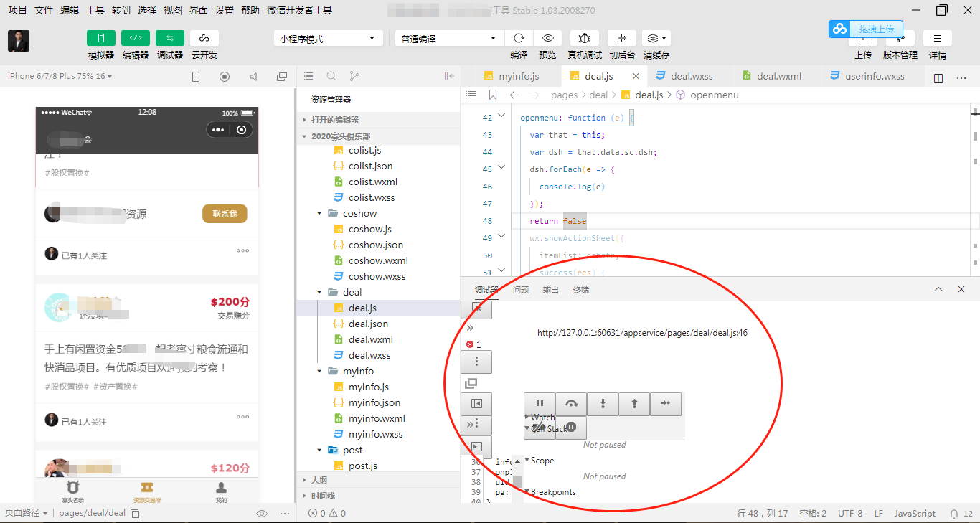Detach the simulator into a separate window
This screenshot has height=523, width=980.
point(282,77)
